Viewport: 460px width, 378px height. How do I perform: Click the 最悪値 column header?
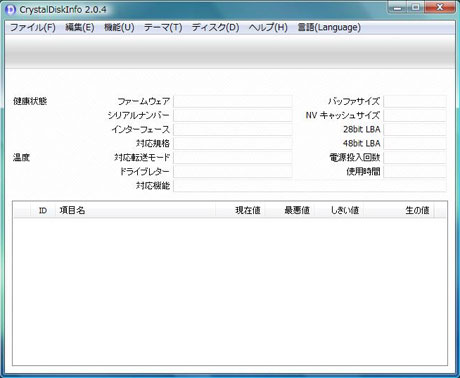coord(289,210)
